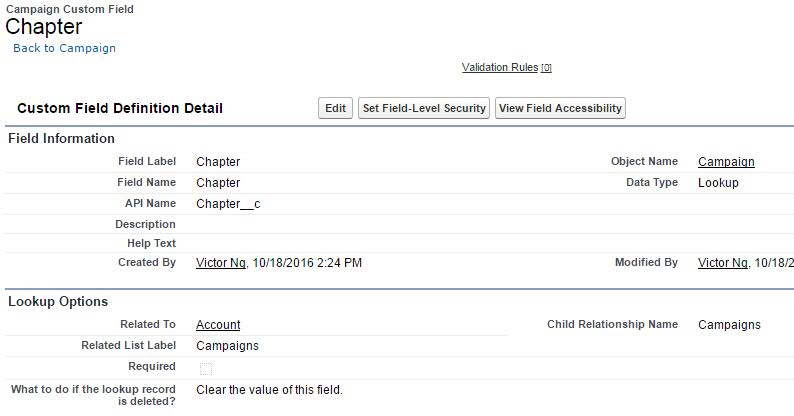The image size is (794, 416).
Task: Click the Back to Campaign link
Action: [x=64, y=48]
